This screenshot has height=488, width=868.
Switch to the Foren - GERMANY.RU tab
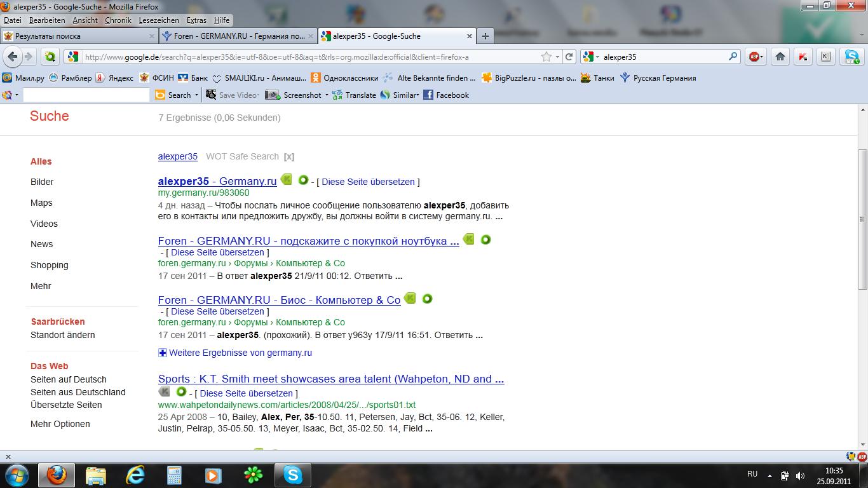coord(238,36)
